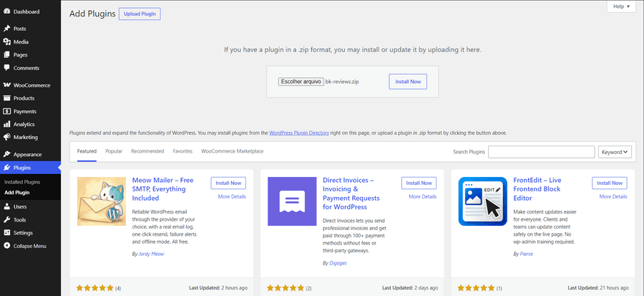Click the Appearance paintbrush icon
The height and width of the screenshot is (296, 644).
6,155
